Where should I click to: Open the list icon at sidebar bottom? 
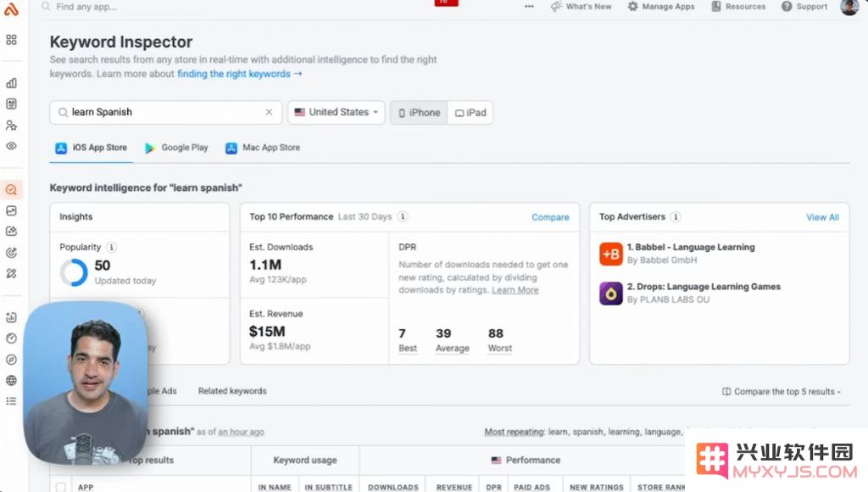[x=11, y=401]
